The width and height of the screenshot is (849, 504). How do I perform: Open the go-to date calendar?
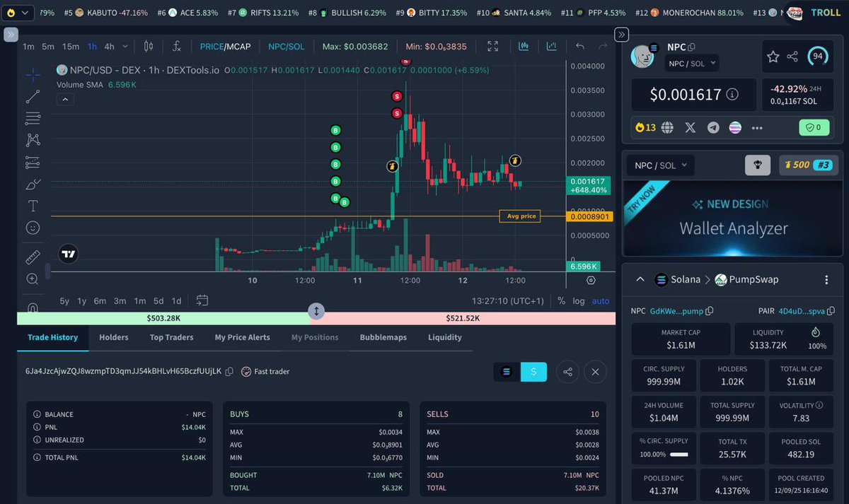click(202, 300)
